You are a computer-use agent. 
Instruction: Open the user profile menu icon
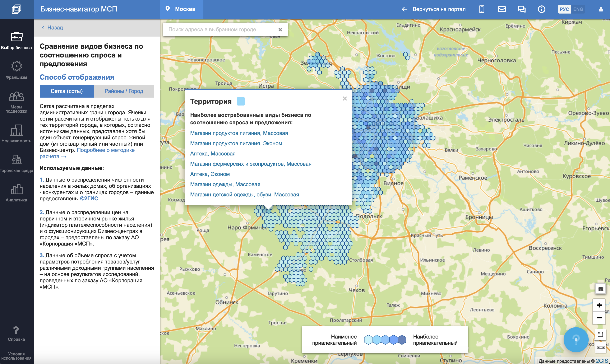coord(600,9)
